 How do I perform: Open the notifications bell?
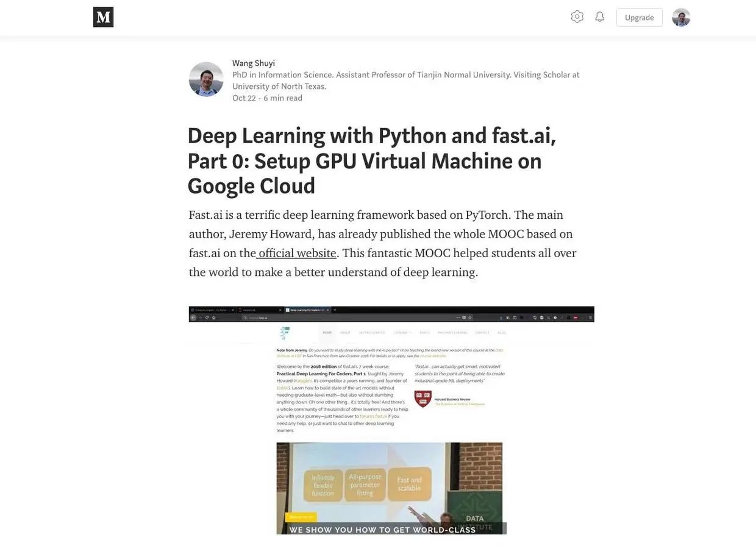coord(600,16)
